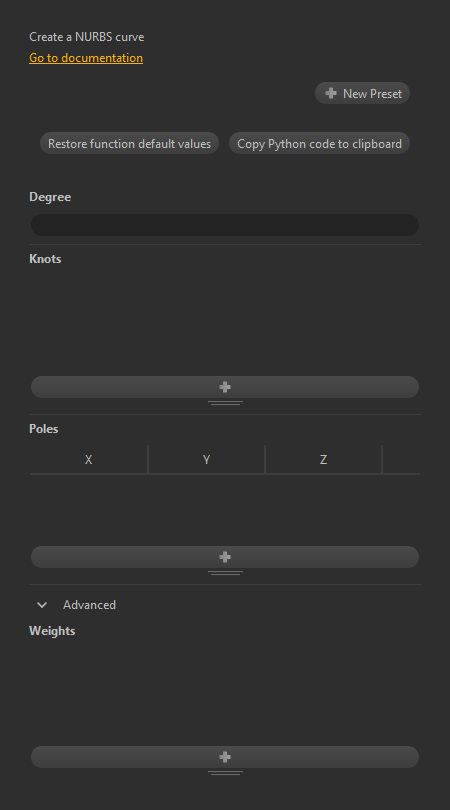The image size is (450, 810).
Task: Grab the resize handle below Poles table
Action: click(225, 573)
